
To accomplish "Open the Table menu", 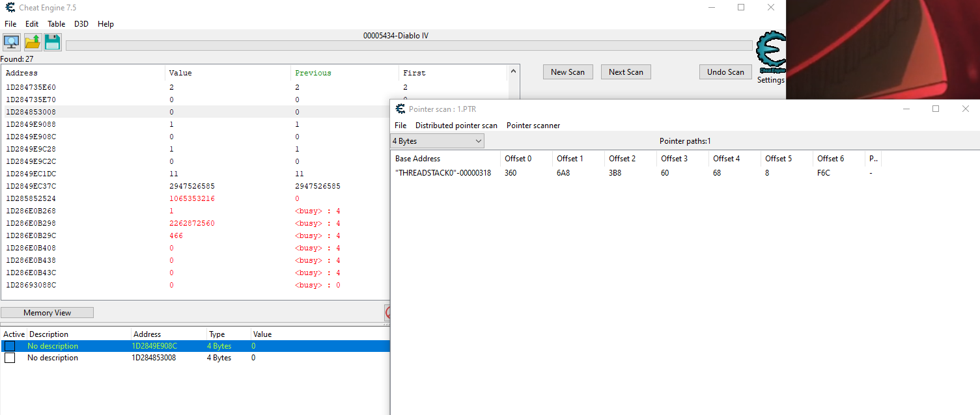I will [56, 24].
